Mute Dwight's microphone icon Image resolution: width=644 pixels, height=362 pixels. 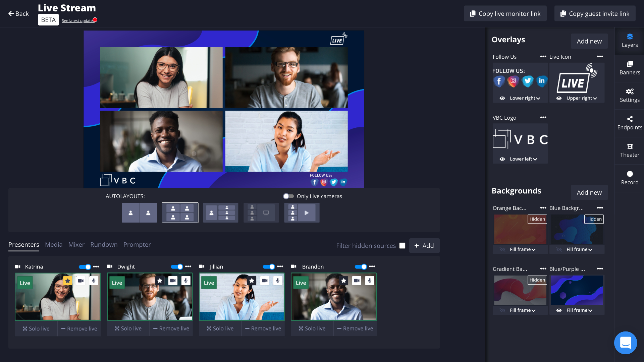[x=186, y=281]
